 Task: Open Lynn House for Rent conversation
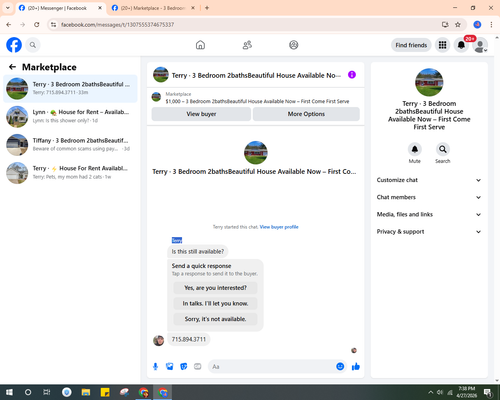pos(70,116)
